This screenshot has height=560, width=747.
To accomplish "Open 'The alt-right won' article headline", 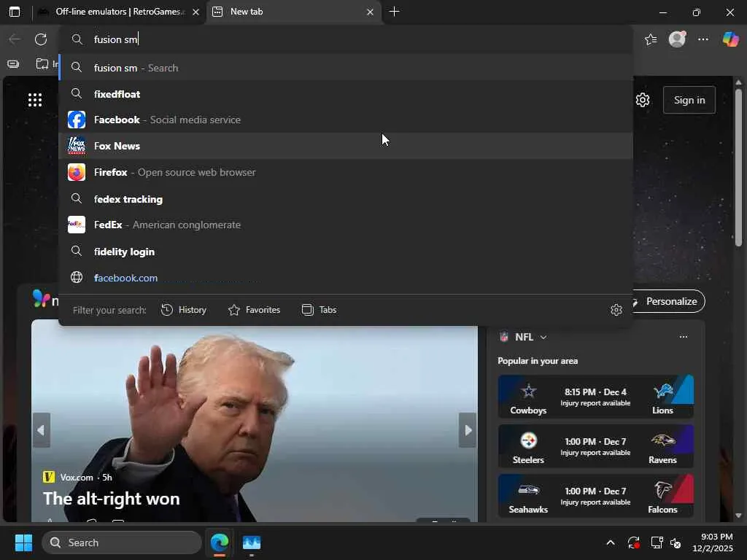I will 112,499.
